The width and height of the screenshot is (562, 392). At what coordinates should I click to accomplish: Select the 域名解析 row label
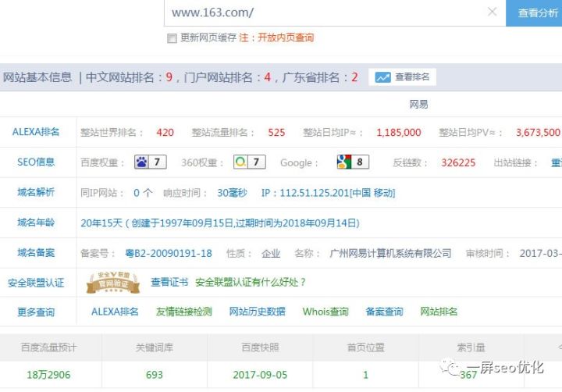pyautogui.click(x=36, y=192)
